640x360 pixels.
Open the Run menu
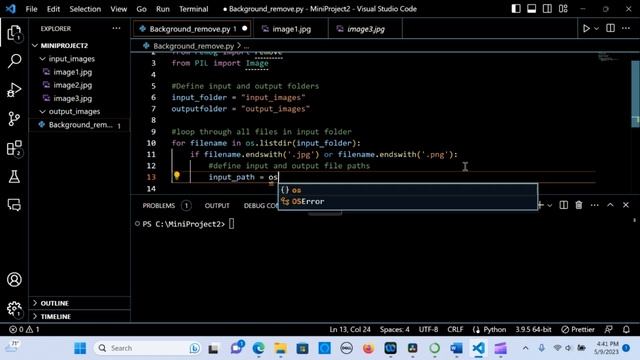162,9
